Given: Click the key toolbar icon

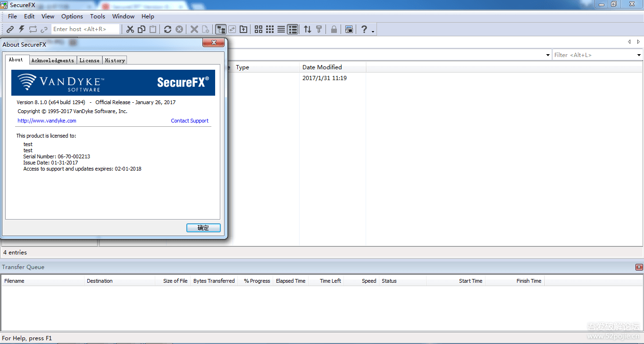Looking at the screenshot, I should 319,29.
